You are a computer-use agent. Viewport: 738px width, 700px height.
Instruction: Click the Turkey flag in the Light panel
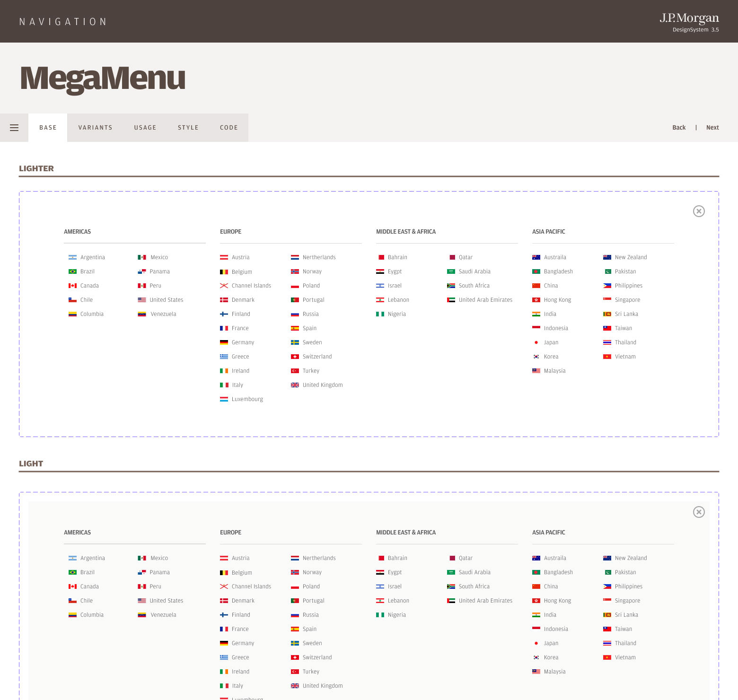pyautogui.click(x=295, y=672)
